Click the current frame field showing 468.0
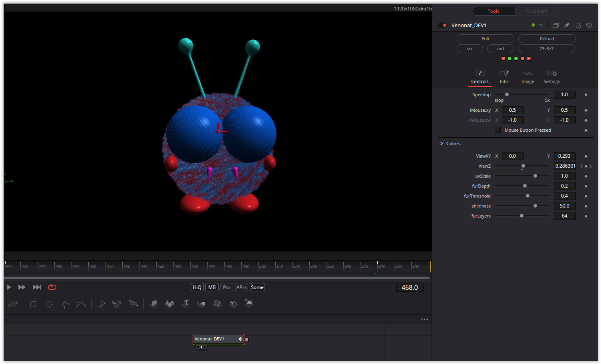Viewport: 601px width, 364px height. pyautogui.click(x=410, y=287)
